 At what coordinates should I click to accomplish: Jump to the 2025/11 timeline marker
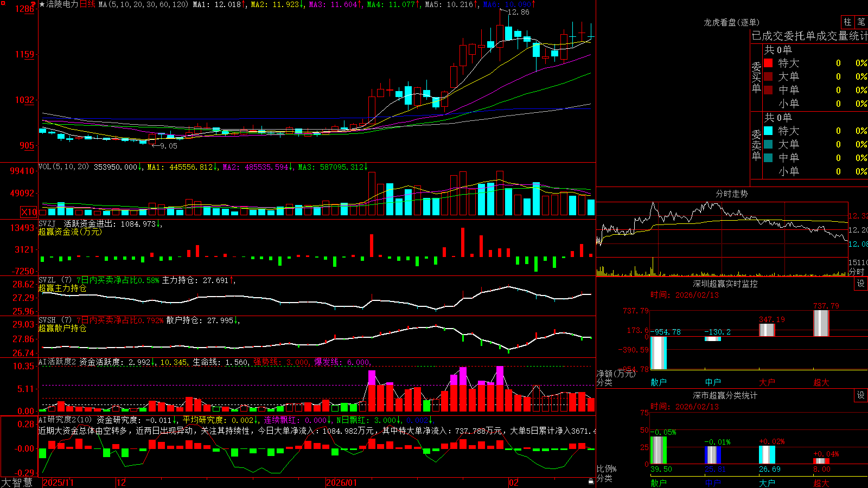tap(58, 483)
